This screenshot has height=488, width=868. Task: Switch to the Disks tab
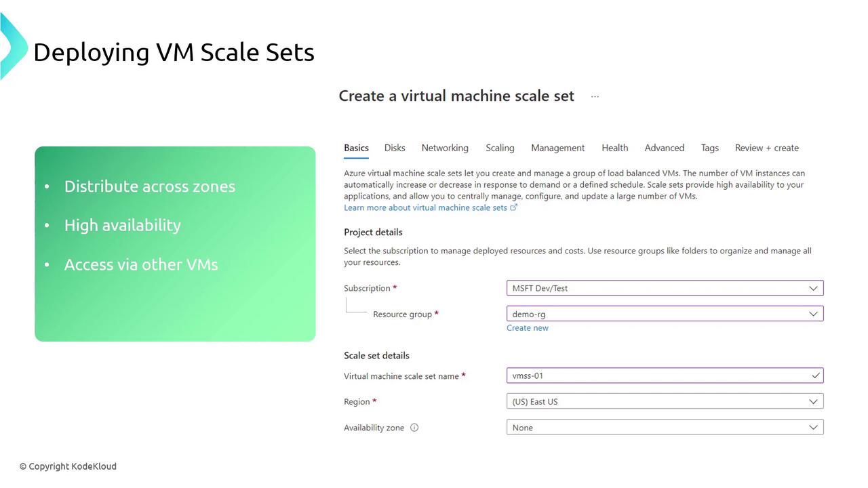point(395,148)
